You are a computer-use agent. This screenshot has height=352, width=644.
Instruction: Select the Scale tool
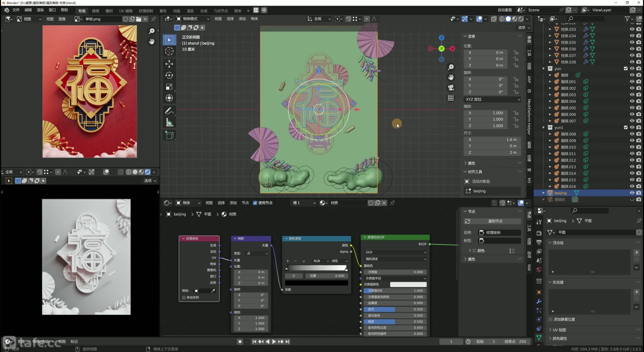[x=169, y=87]
